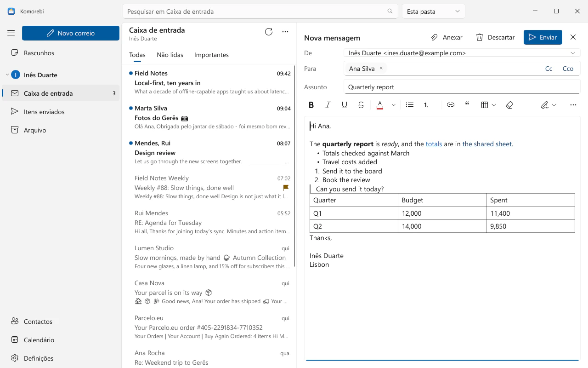Viewport: 588px width, 368px height.
Task: Switch to the Não lidas tab
Action: 170,55
